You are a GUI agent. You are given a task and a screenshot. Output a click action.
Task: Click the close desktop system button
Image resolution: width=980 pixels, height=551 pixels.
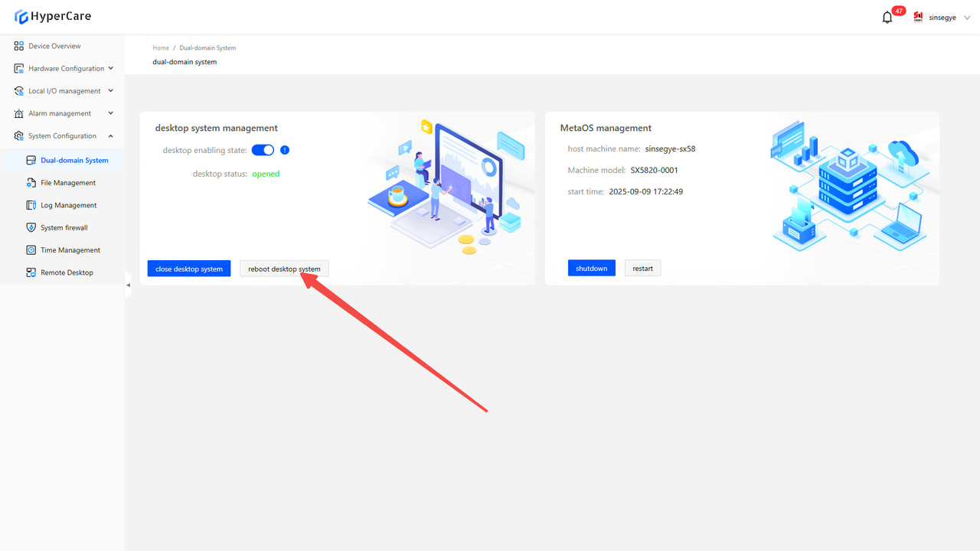[189, 269]
